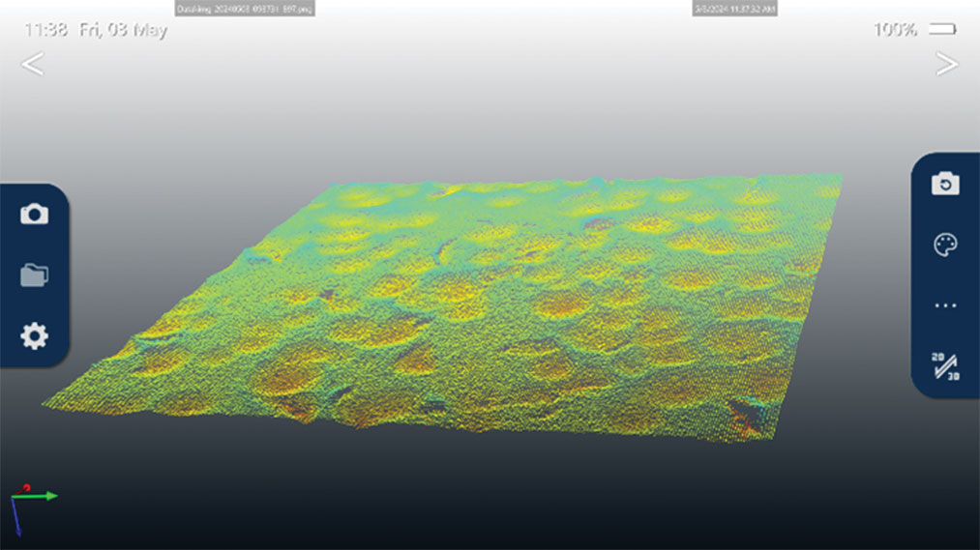The height and width of the screenshot is (550, 980).
Task: Select the date Fri, 03 May
Action: (123, 30)
